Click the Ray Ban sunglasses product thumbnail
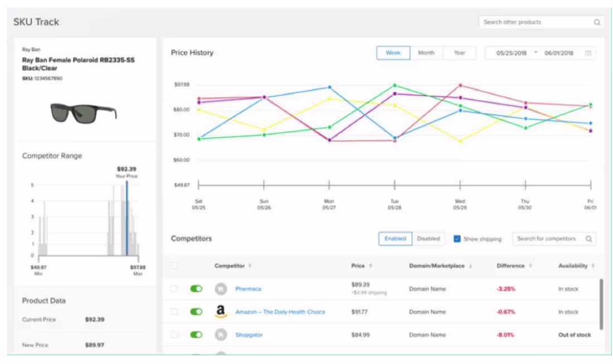The image size is (613, 364). [x=85, y=111]
